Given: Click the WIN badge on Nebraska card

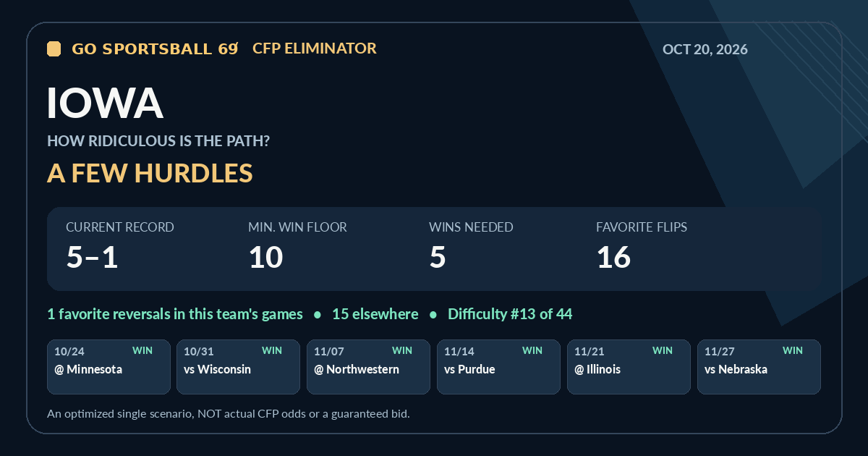Looking at the screenshot, I should [x=793, y=350].
